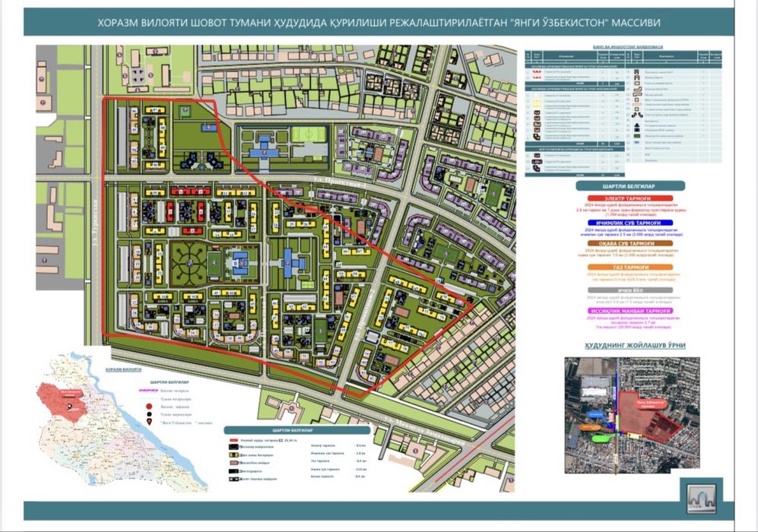Click the blue label on satellite photo
The width and height of the screenshot is (758, 532).
point(596,415)
